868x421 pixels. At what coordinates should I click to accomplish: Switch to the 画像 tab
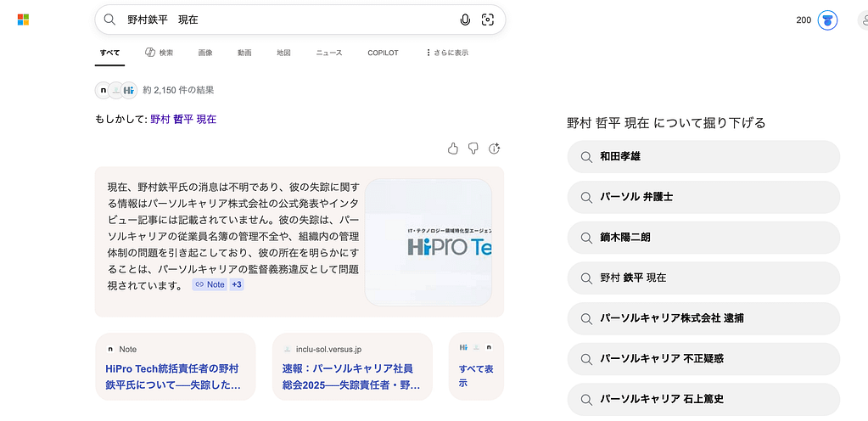pos(205,53)
